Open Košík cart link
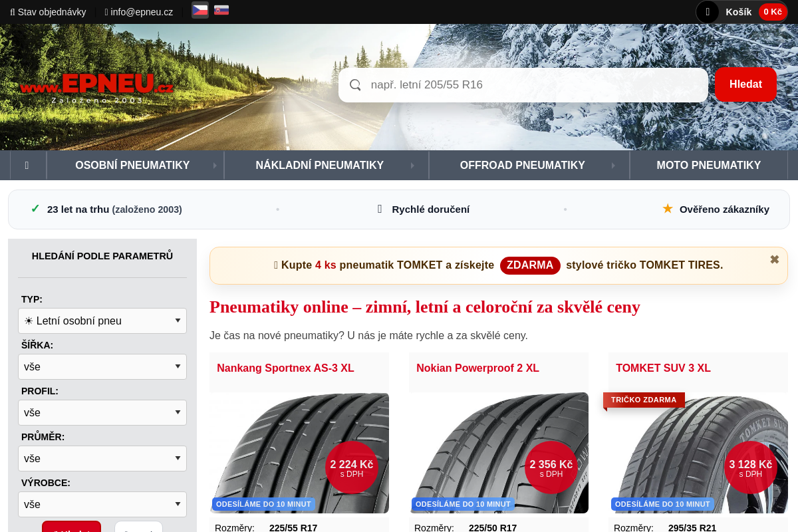This screenshot has height=532, width=798. point(738,11)
